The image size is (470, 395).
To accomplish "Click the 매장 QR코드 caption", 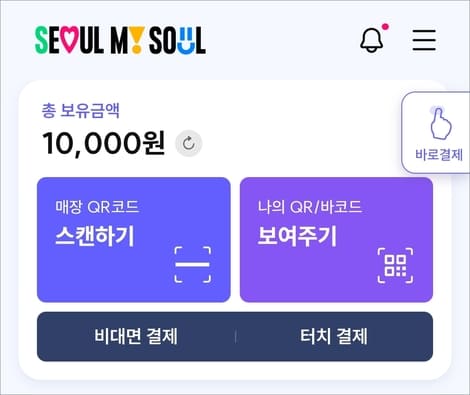I will [97, 207].
